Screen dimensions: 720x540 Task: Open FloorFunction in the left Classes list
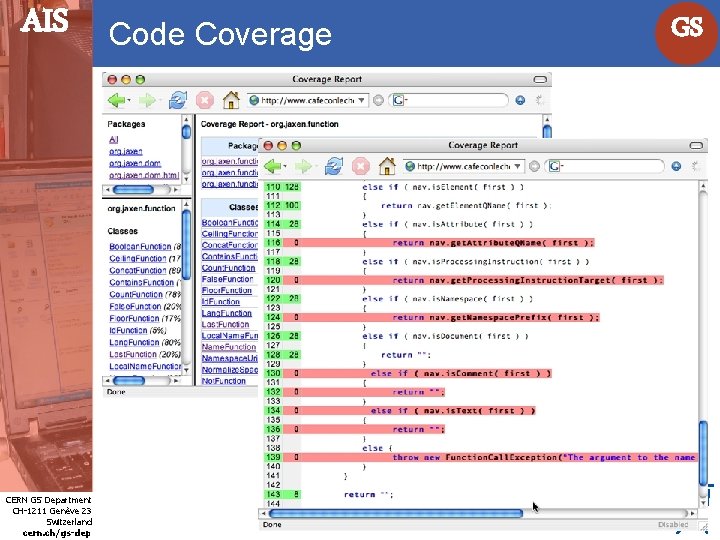point(134,318)
